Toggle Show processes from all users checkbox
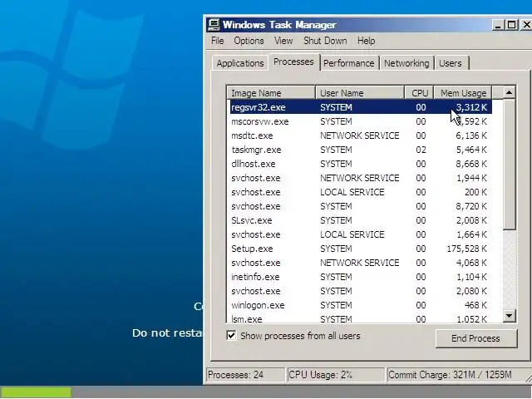 tap(231, 336)
